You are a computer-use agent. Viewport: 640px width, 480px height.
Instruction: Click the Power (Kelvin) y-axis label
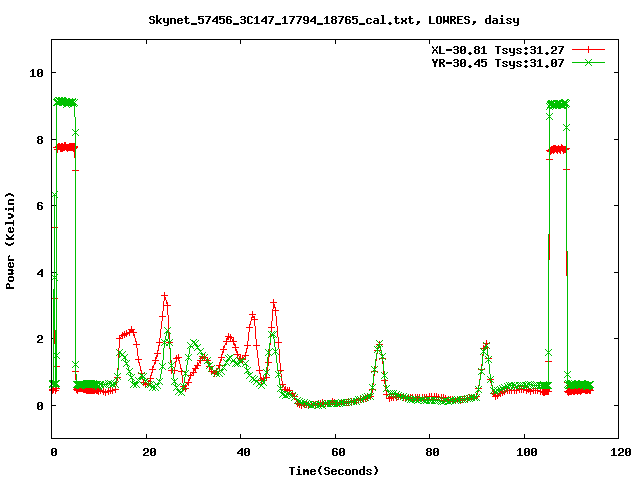pos(10,241)
